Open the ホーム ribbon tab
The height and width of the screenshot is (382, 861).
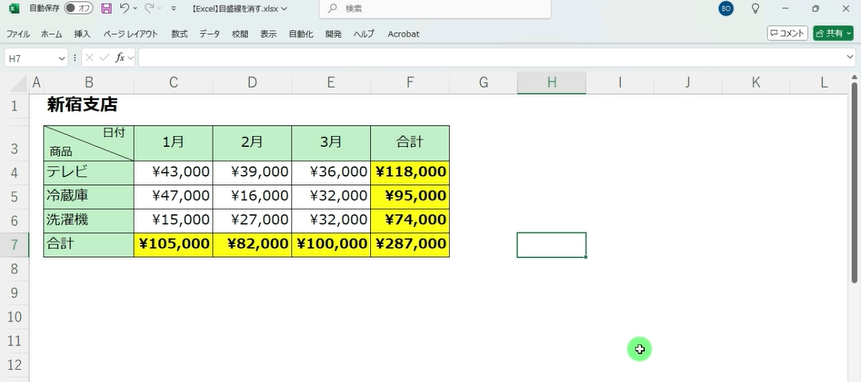(51, 34)
